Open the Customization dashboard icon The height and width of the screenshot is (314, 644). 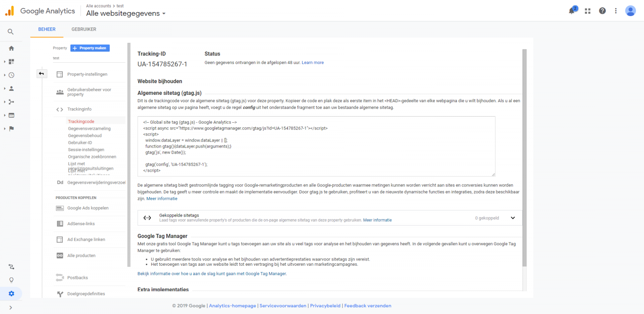pos(11,62)
